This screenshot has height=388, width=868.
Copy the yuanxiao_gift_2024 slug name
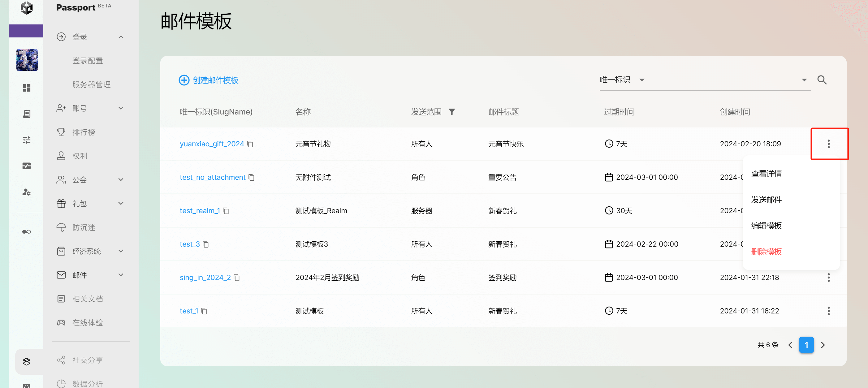250,144
